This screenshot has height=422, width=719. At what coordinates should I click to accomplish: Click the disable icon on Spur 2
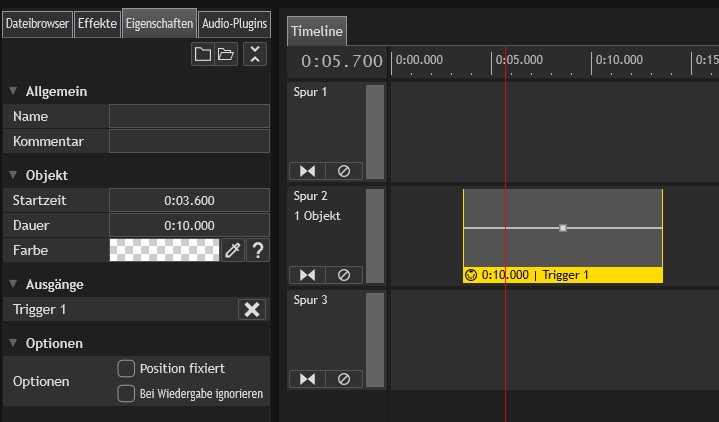coord(344,275)
